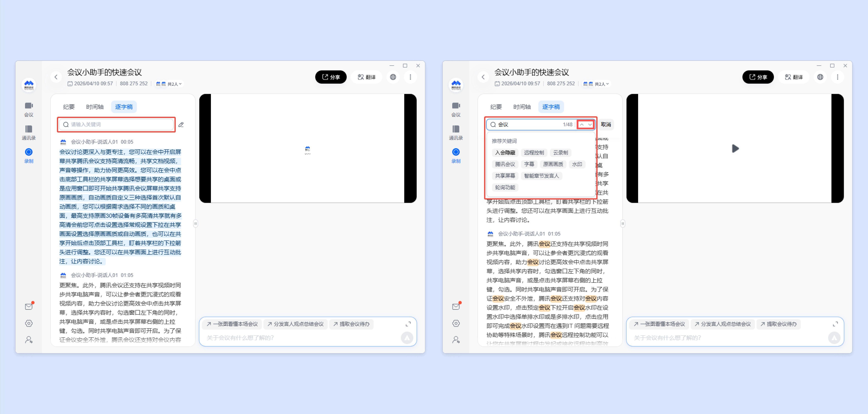Click 提取会议待办 prompt in right window

coord(778,324)
